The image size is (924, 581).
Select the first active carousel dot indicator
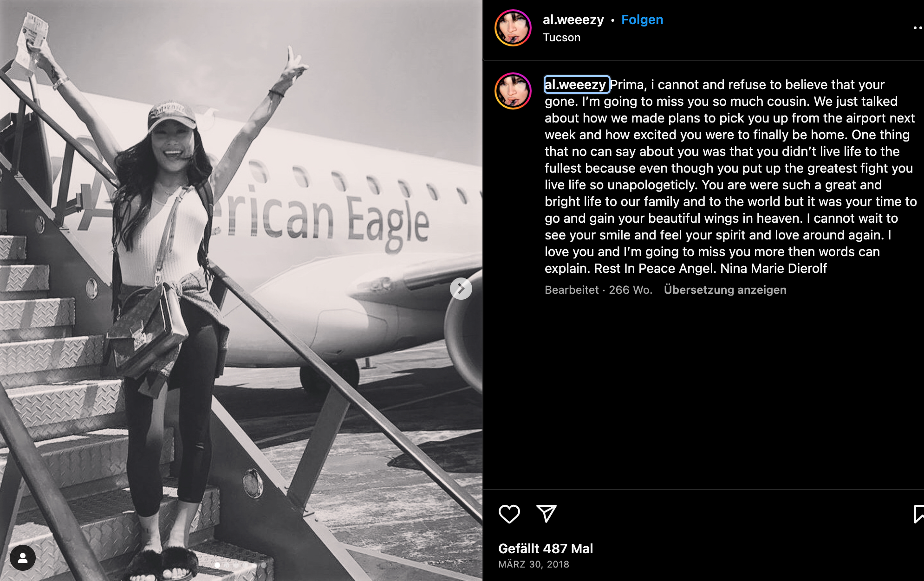[217, 565]
